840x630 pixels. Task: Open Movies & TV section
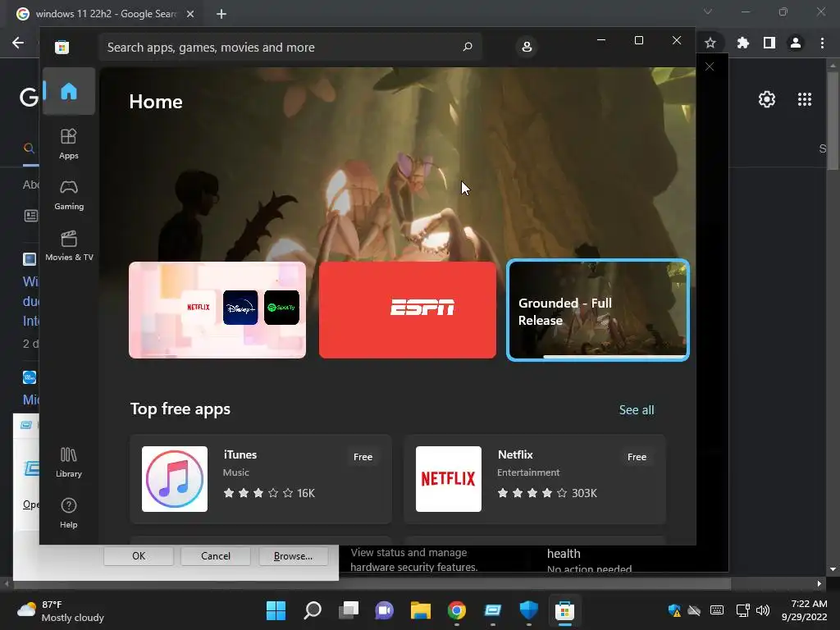pos(69,245)
